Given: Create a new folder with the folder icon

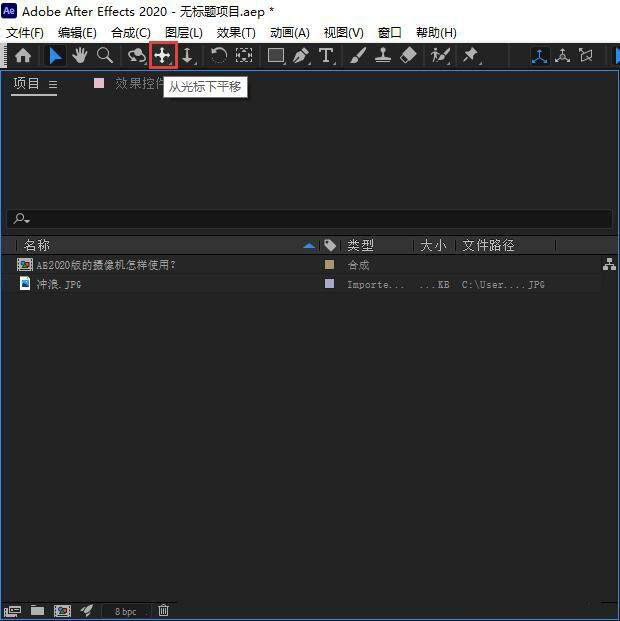Looking at the screenshot, I should (x=37, y=610).
